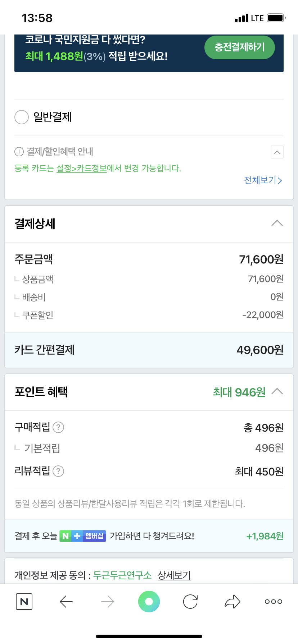This screenshot has width=298, height=644.
Task: Open the three-dot more menu
Action: pos(274,601)
